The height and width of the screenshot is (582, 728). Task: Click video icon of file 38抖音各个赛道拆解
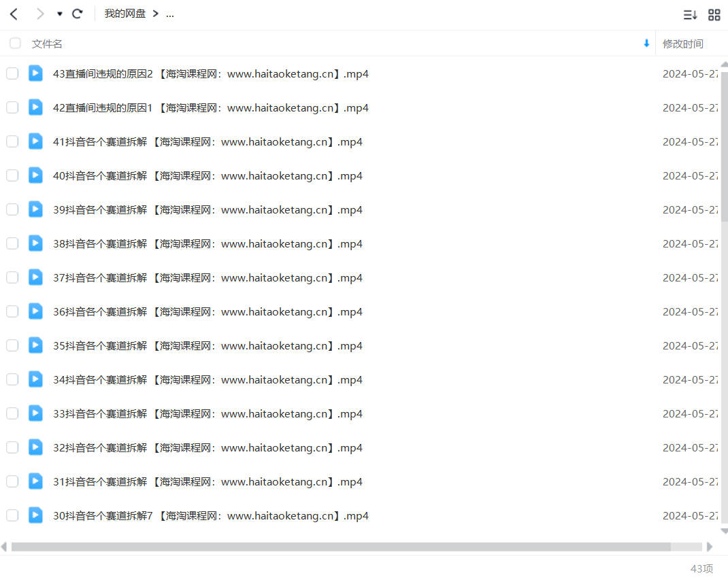36,243
